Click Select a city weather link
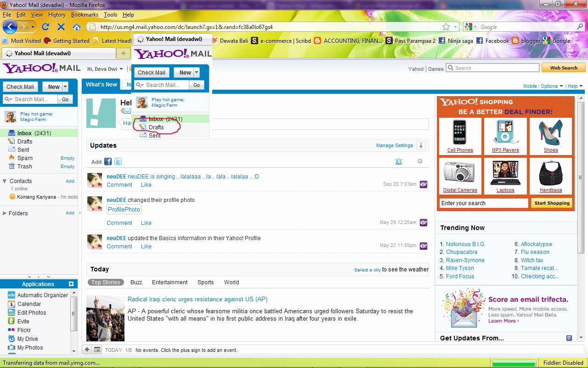588x368 pixels. [367, 270]
